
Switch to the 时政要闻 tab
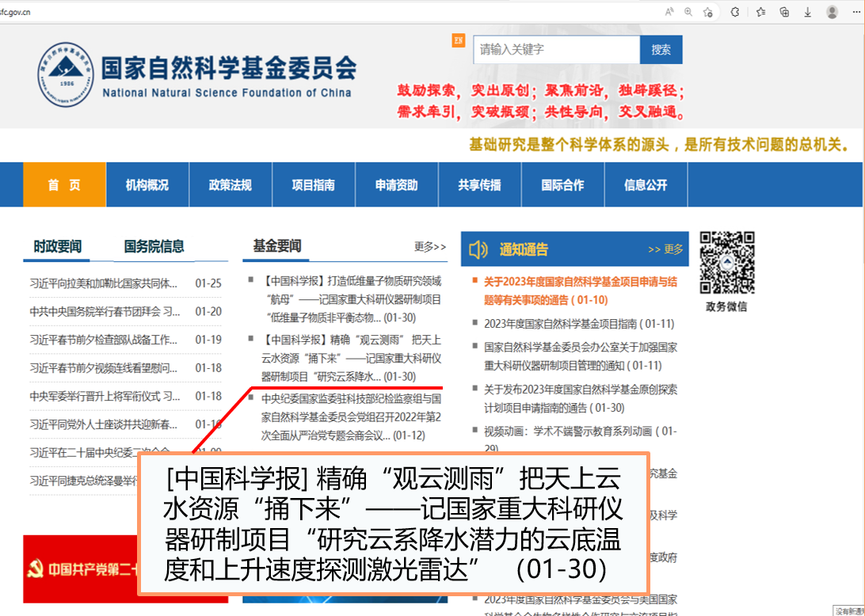(x=57, y=246)
